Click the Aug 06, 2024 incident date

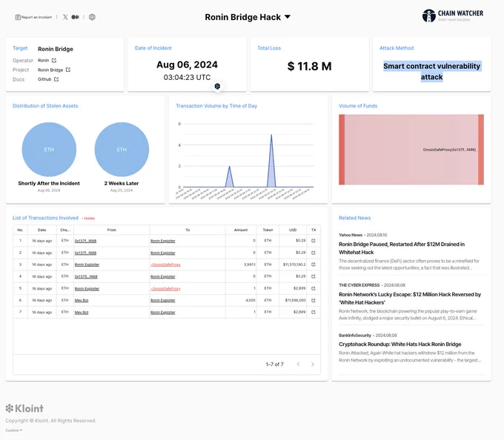[x=187, y=64]
